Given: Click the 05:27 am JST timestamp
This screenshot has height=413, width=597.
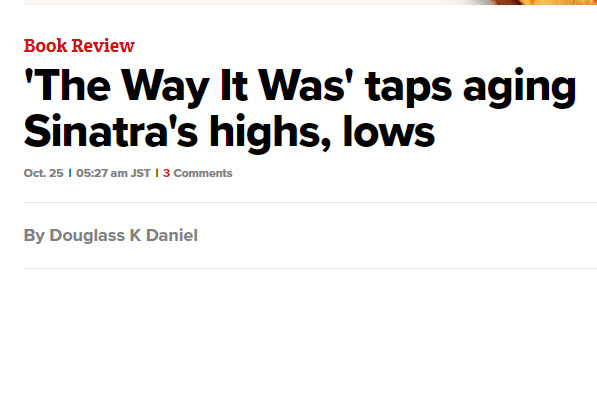Looking at the screenshot, I should (x=113, y=173).
